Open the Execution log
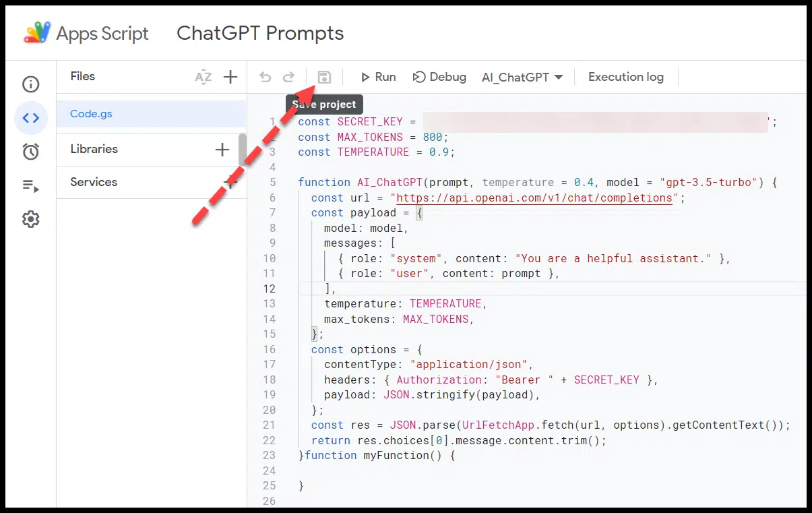Viewport: 812px width, 513px height. click(625, 76)
